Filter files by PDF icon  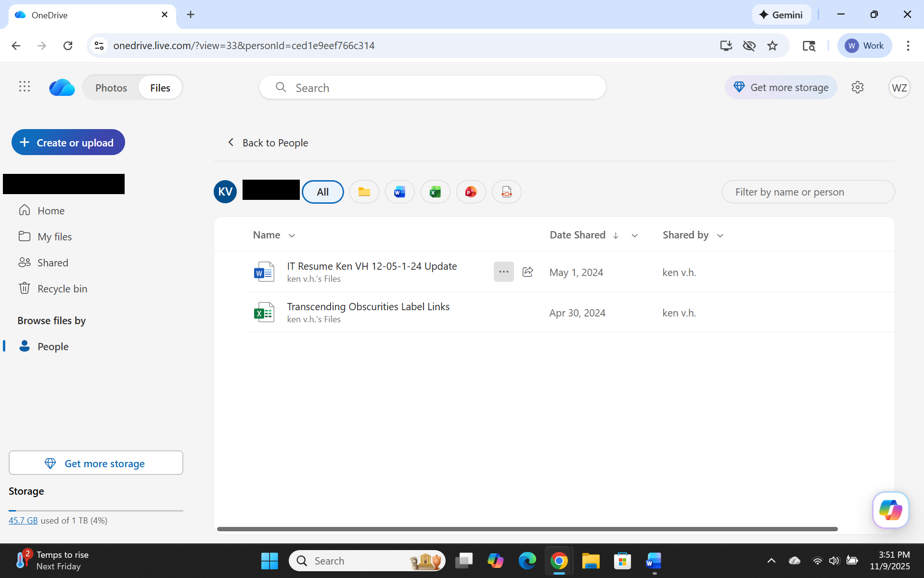point(506,192)
